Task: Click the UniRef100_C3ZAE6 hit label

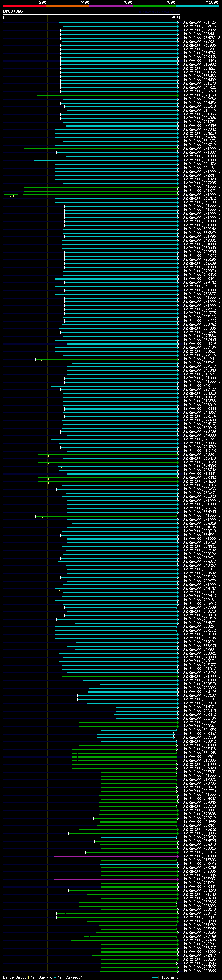Action: (199, 852)
